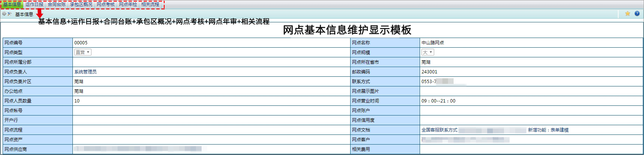
Task: Click 基本信息 title beside the wrench icon
Action: (24, 14)
